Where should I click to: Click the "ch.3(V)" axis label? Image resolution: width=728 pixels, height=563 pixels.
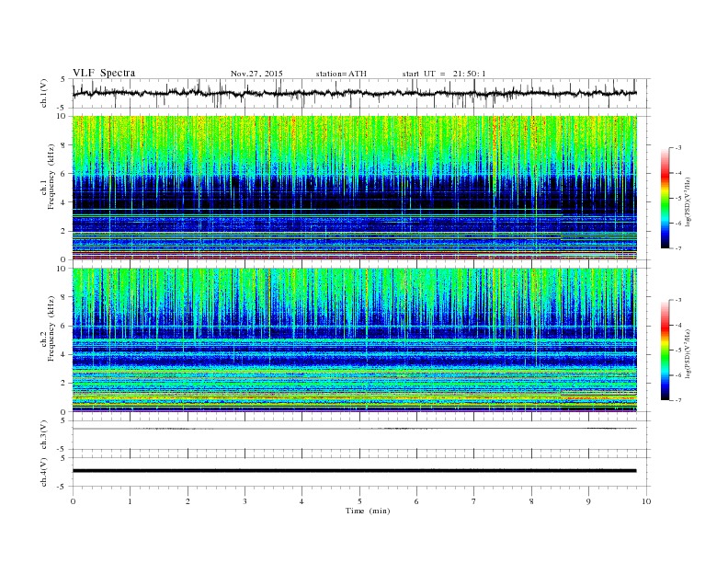click(x=44, y=435)
